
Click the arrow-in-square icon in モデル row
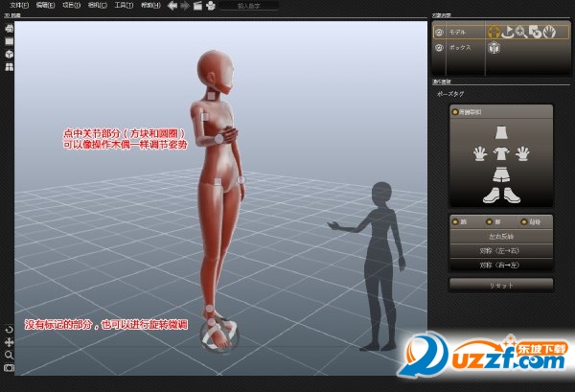(x=536, y=33)
